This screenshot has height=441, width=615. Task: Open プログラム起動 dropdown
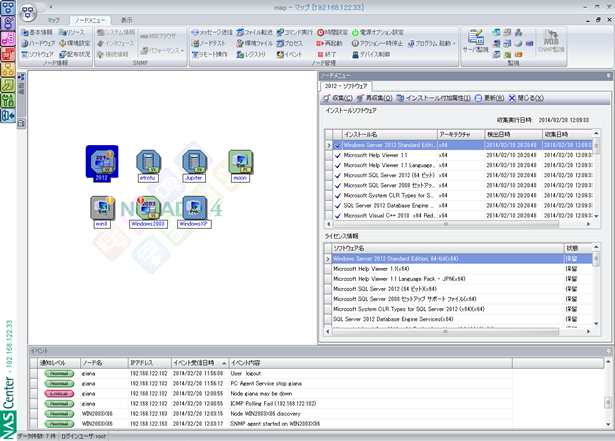point(431,43)
